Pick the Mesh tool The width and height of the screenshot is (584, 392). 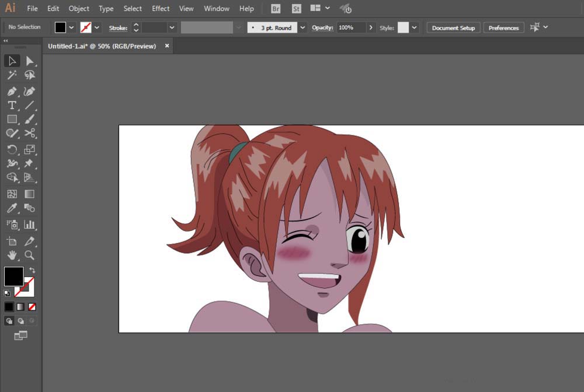[x=12, y=194]
